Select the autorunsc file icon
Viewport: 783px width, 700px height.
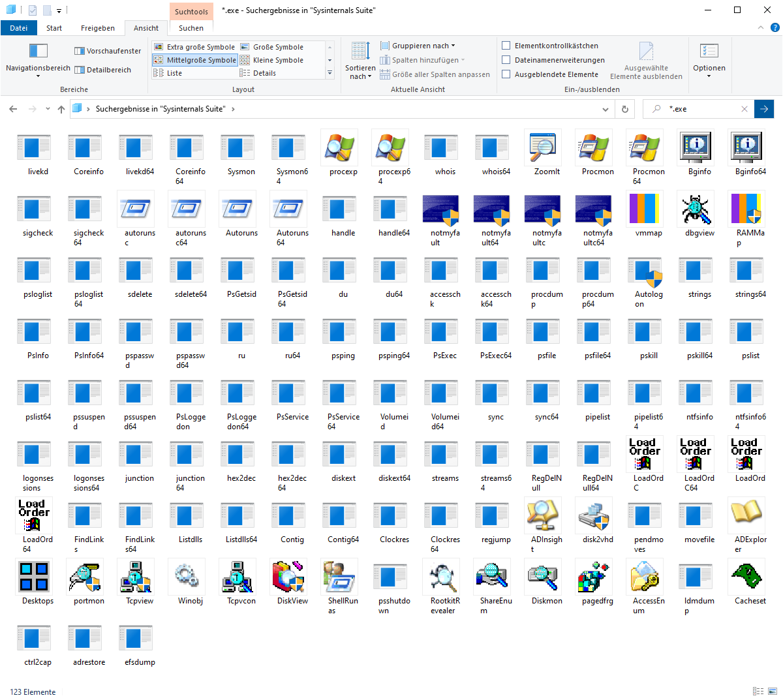coord(136,209)
